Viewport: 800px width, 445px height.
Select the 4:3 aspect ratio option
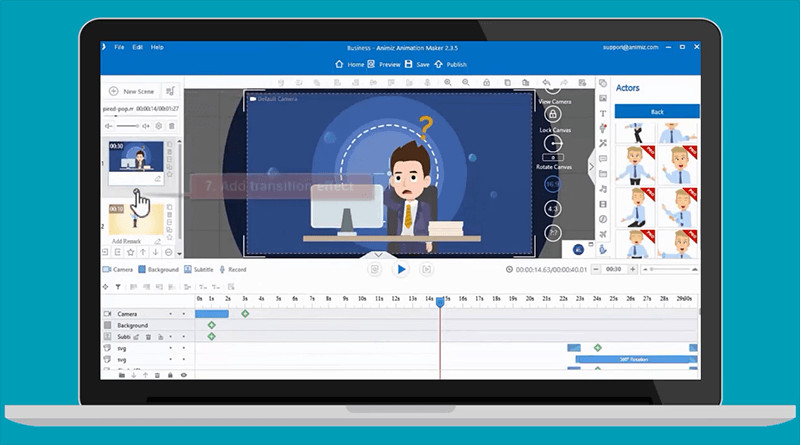click(x=551, y=209)
